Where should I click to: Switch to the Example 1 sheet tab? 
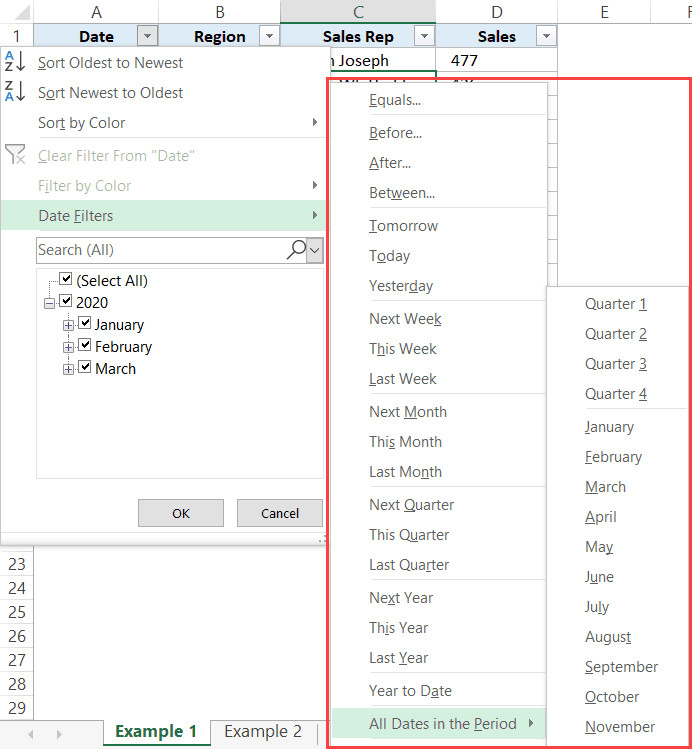156,732
